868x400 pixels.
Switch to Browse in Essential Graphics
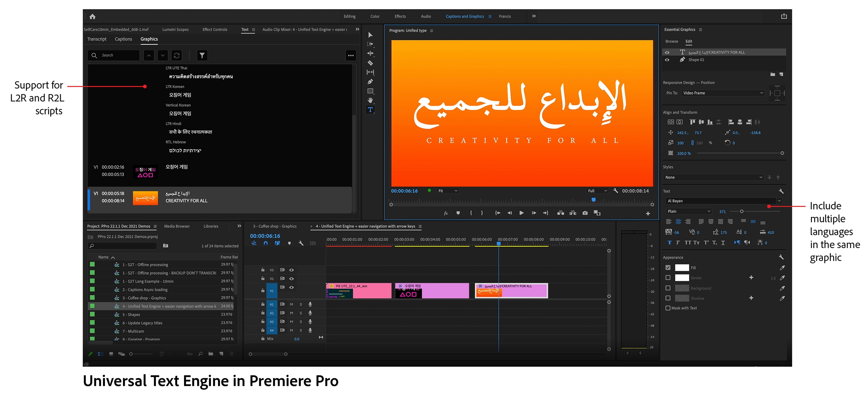[x=672, y=41]
